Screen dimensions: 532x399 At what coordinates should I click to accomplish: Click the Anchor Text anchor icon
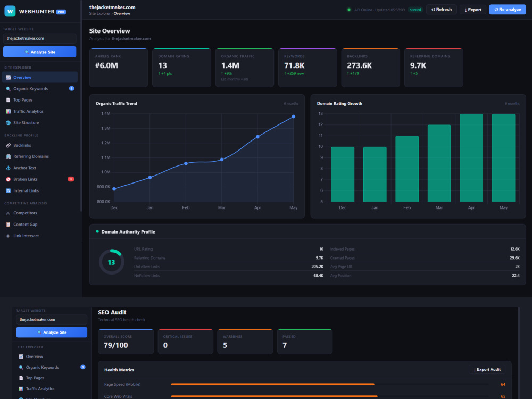click(x=8, y=168)
